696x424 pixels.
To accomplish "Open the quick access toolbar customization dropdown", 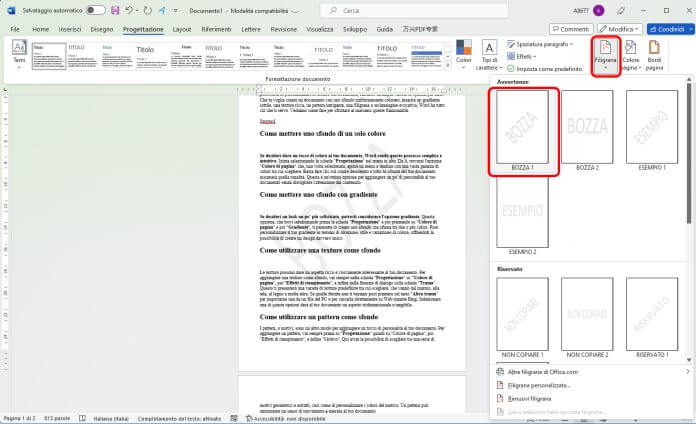I will pyautogui.click(x=176, y=10).
